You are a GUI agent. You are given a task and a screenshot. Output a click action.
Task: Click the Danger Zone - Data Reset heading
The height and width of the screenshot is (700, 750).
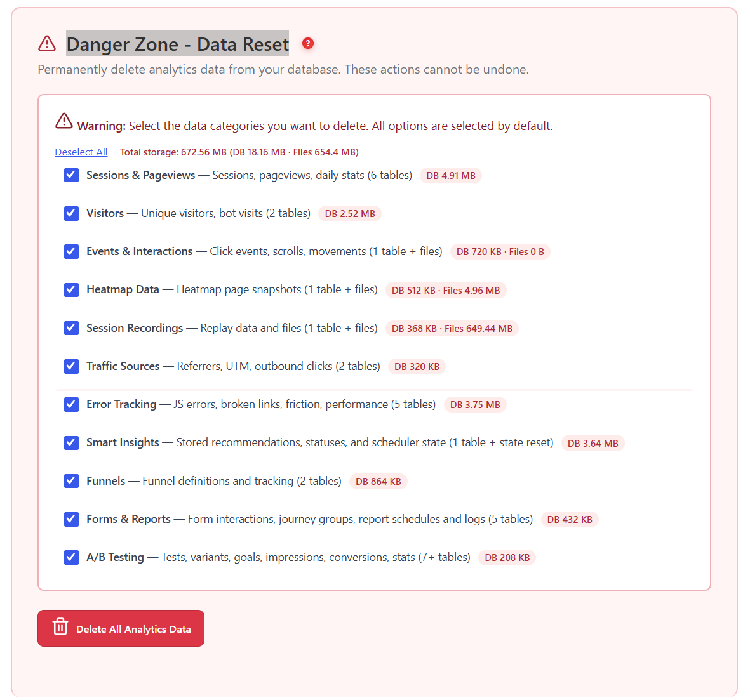tap(177, 44)
